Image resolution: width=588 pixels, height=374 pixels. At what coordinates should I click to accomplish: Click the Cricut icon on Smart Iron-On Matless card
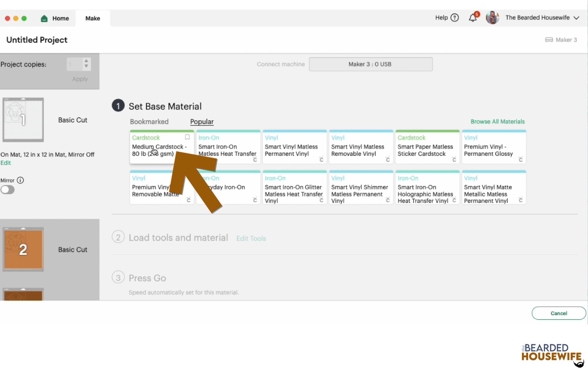(x=255, y=160)
